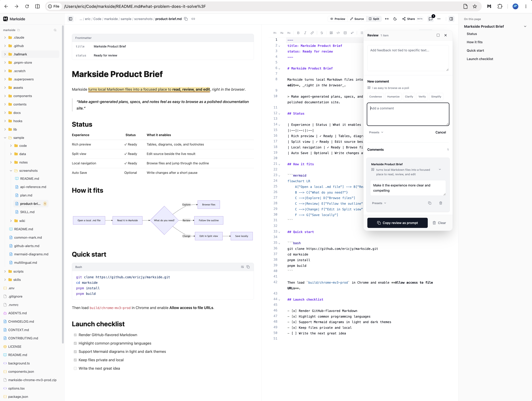
Task: Insert a link from the editor toolbar
Action: coord(312,33)
